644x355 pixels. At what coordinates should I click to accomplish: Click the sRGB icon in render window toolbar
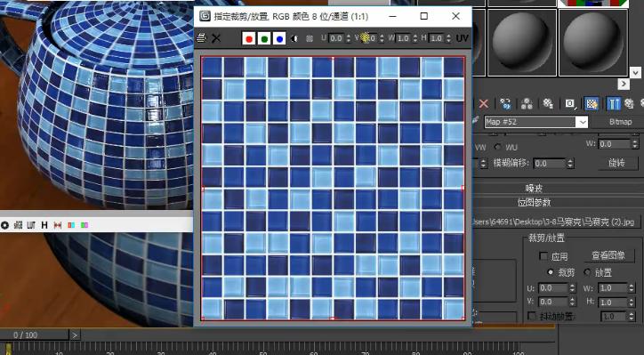tap(18, 225)
